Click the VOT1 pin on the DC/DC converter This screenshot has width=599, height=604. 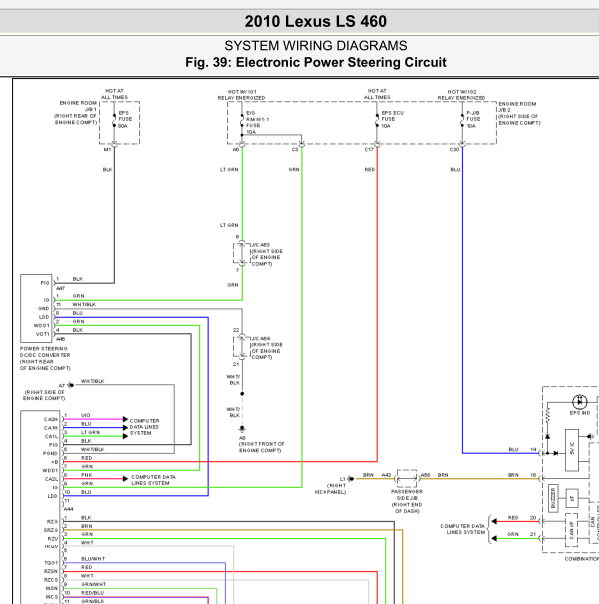tap(42, 334)
